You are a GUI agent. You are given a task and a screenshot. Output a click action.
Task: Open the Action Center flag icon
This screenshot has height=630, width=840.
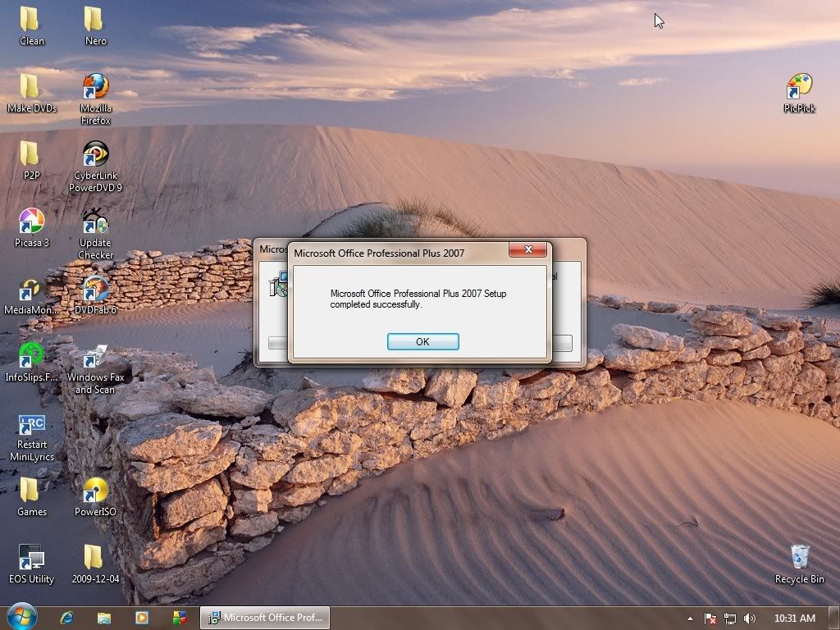pos(710,619)
